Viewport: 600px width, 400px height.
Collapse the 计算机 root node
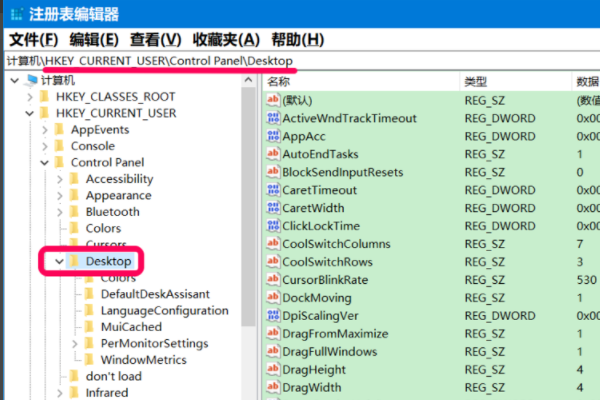point(15,80)
